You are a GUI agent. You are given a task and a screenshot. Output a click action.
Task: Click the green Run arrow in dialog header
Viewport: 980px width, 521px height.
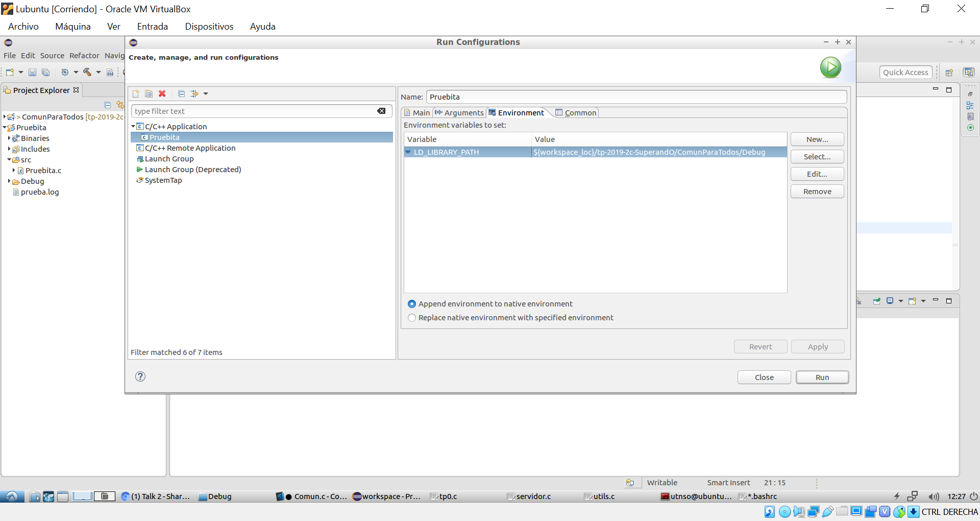pyautogui.click(x=830, y=67)
